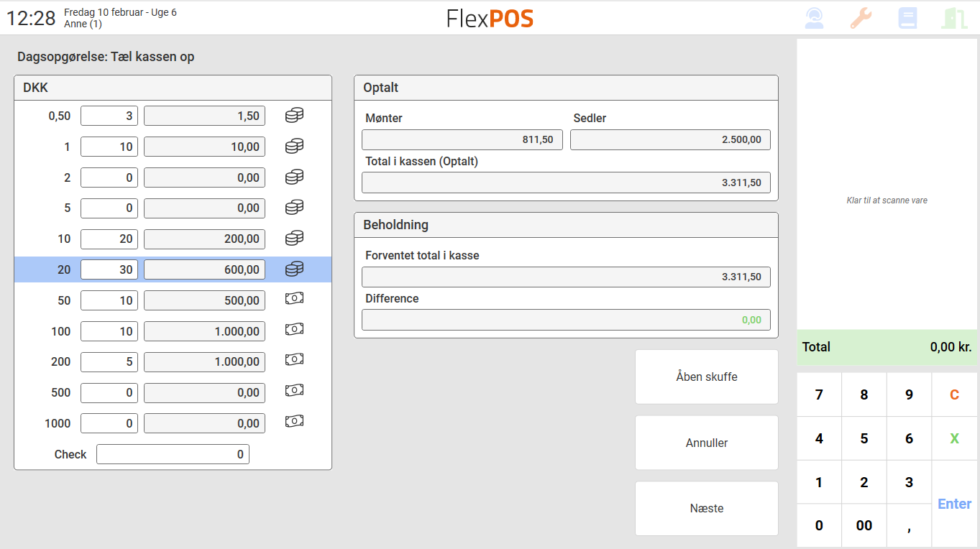
Task: Open the customer support headset icon
Action: [815, 17]
